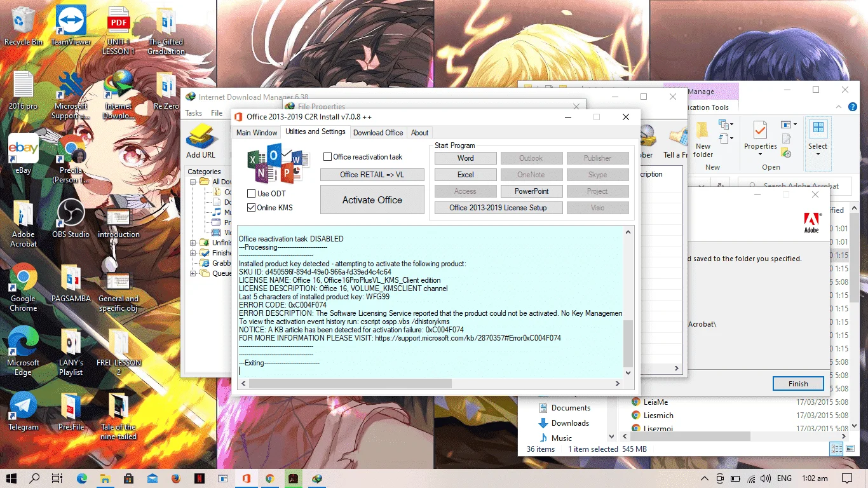The height and width of the screenshot is (488, 868).
Task: Switch to the Download Office tab
Action: click(378, 133)
